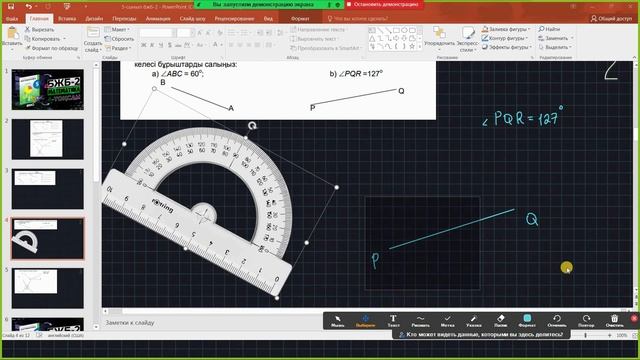Open Упорядочить arrange dropdown
Viewport: 640px width, 360px height.
coord(439,39)
